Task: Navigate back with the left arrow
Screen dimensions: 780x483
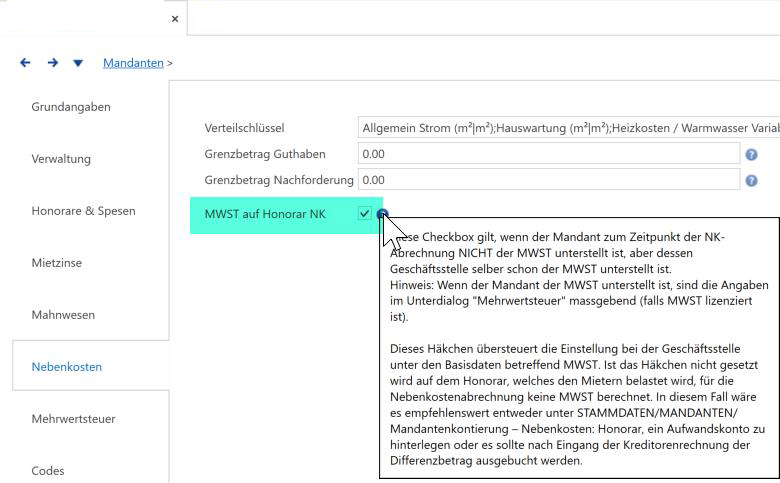Action: coord(25,63)
